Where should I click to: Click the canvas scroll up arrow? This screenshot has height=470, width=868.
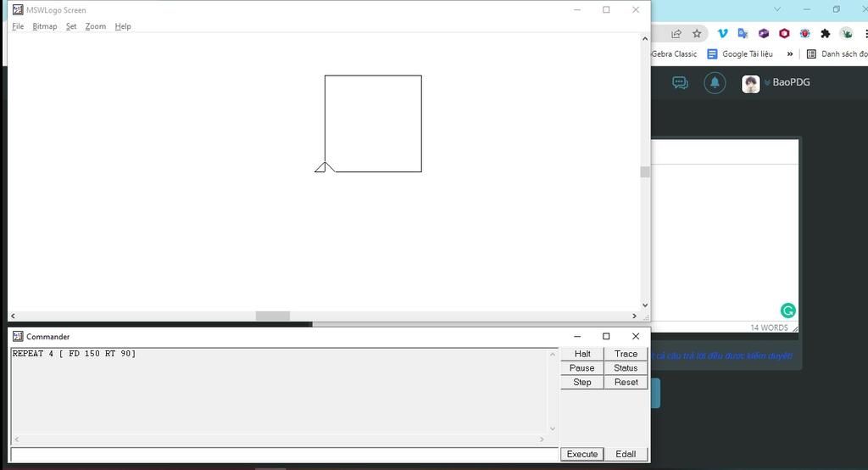point(645,39)
